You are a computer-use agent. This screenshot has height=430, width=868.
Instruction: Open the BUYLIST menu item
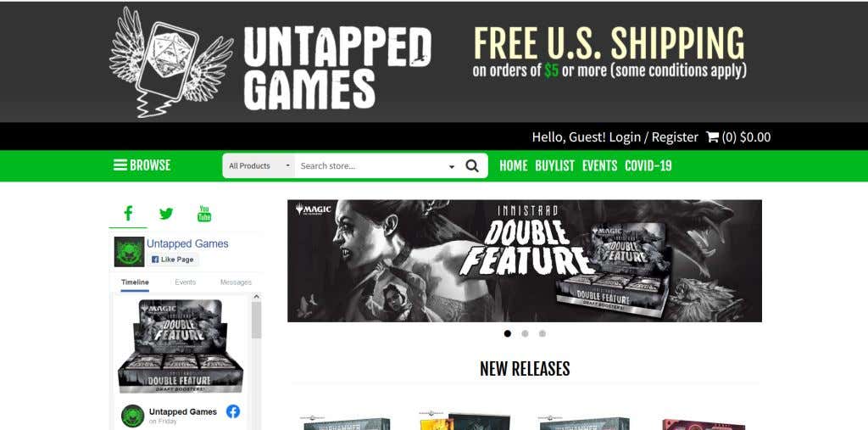pyautogui.click(x=554, y=165)
